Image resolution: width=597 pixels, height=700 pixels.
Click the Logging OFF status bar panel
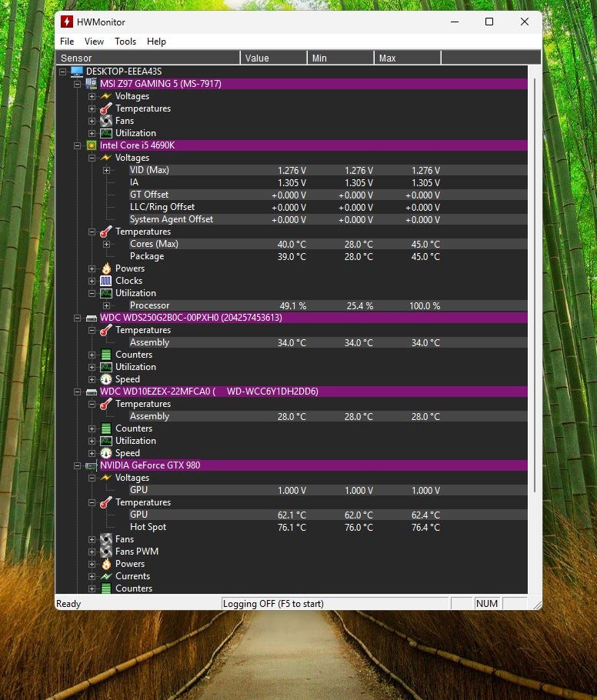(x=335, y=604)
